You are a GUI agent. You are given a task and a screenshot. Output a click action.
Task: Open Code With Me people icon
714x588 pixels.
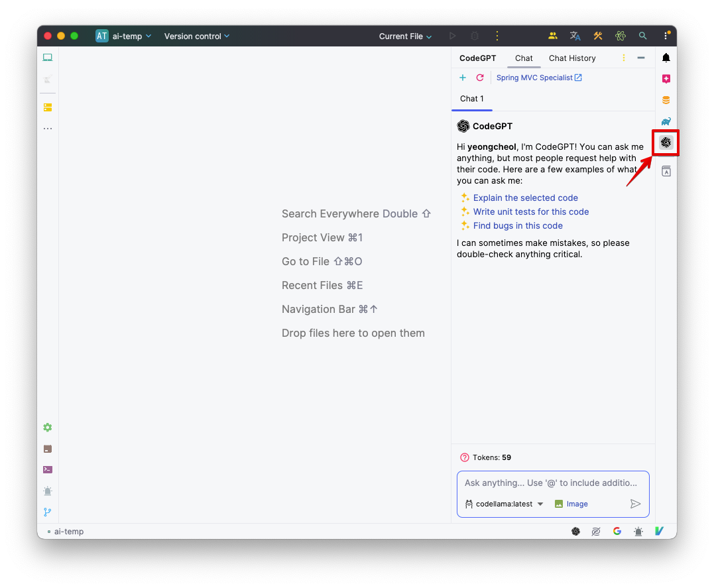pyautogui.click(x=553, y=36)
